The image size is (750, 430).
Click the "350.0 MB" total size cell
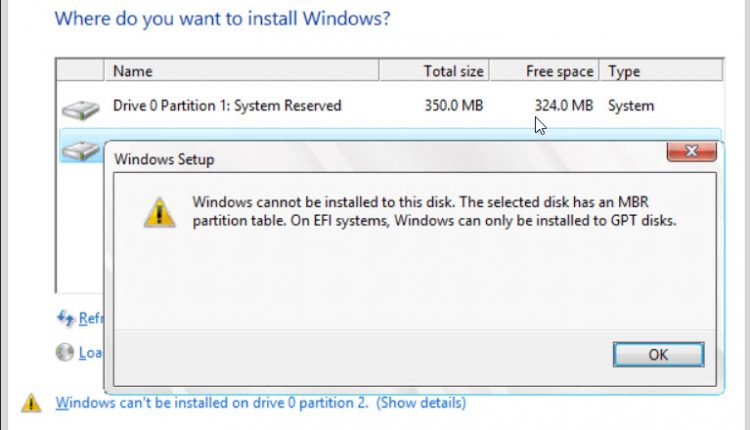[453, 106]
